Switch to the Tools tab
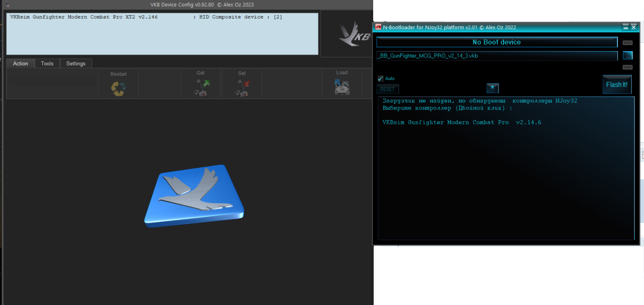Viewport: 644px width, 305px height. tap(47, 63)
